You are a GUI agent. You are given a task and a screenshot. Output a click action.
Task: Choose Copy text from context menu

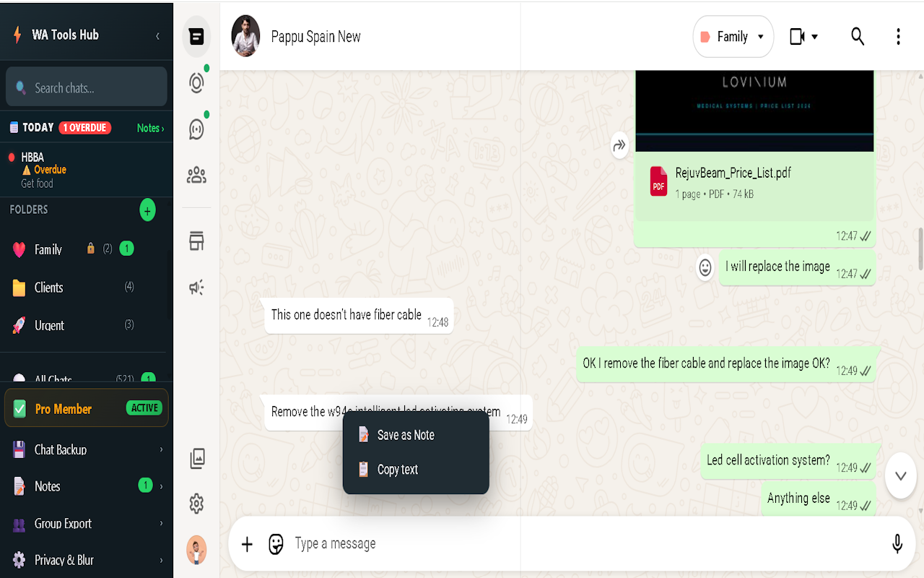tap(416, 470)
